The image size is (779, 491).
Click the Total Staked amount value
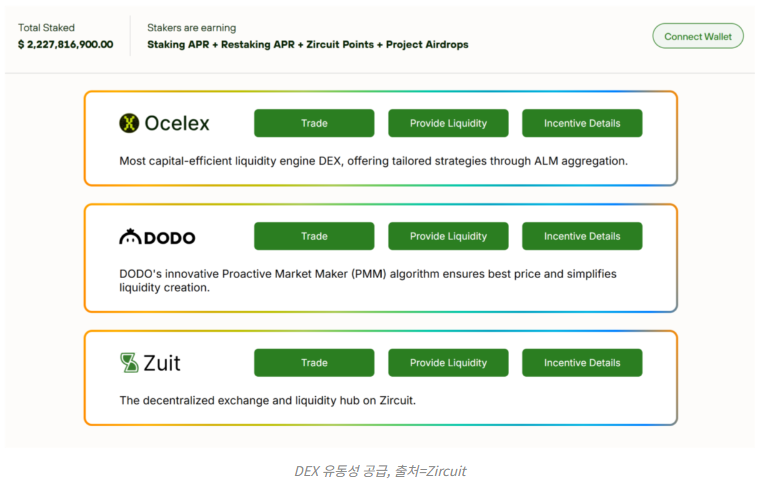(x=65, y=45)
